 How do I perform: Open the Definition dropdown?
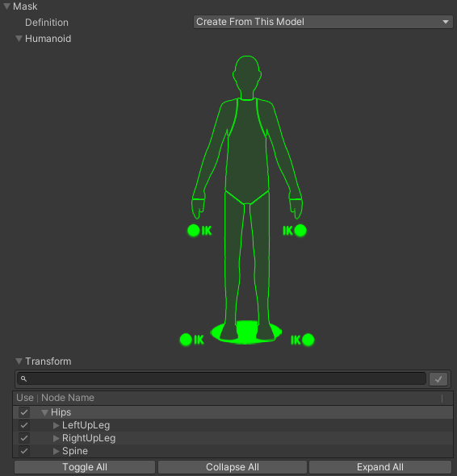[323, 22]
